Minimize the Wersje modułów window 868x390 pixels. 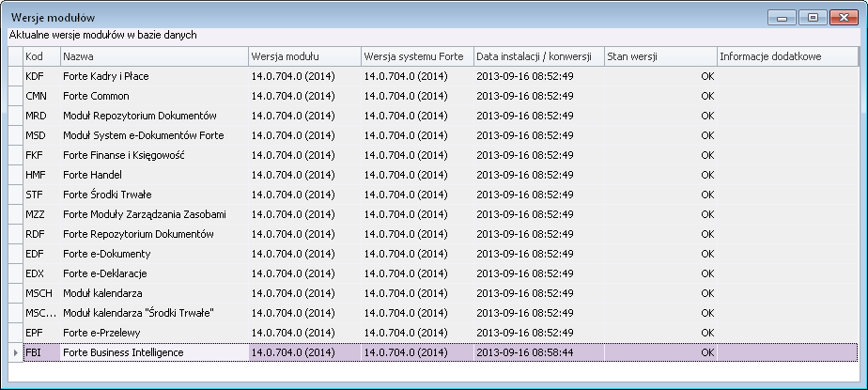pos(783,18)
